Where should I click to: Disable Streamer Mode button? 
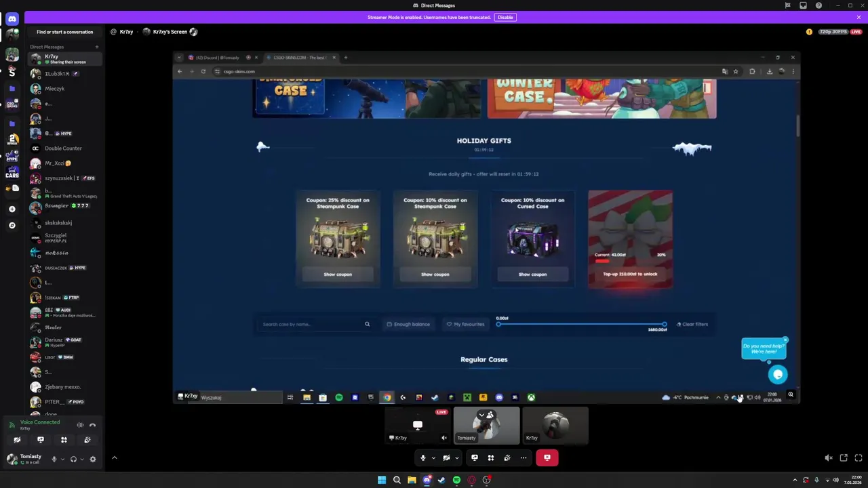(505, 17)
